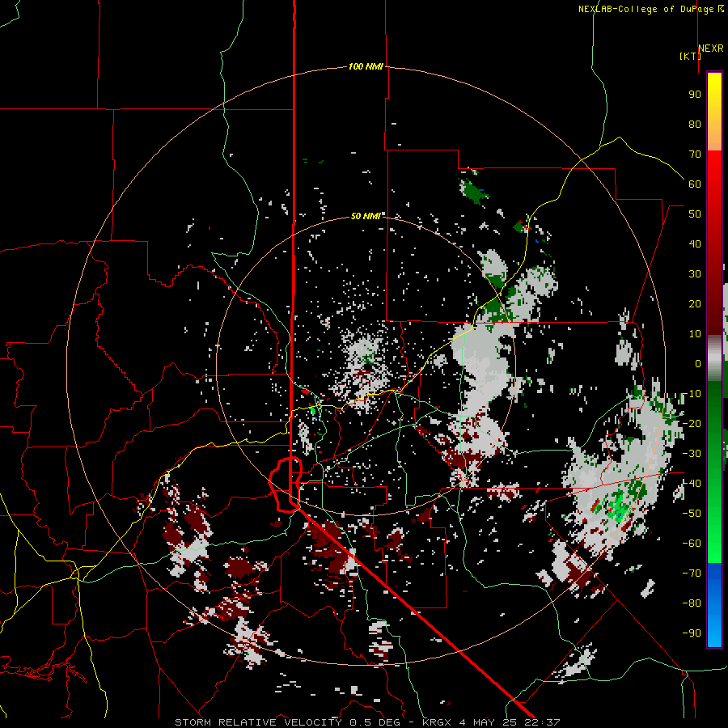
Task: Click the positive 60 scale value
Action: 695,184
